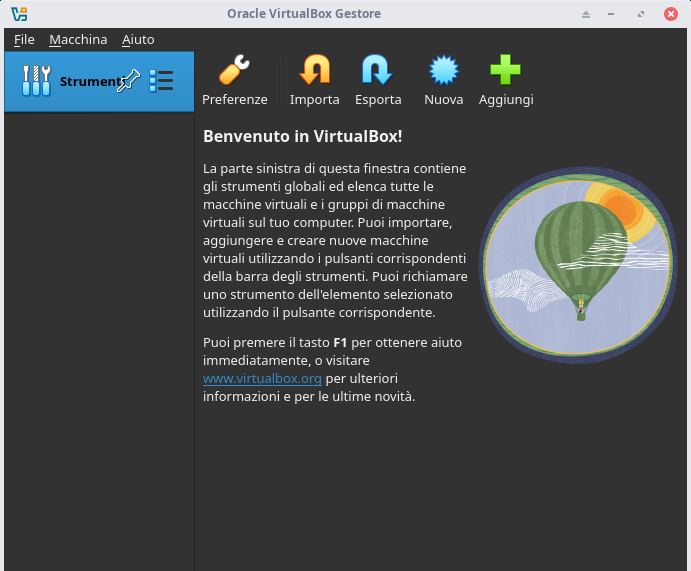Open the Aiuto menu
The height and width of the screenshot is (571, 691).
138,39
